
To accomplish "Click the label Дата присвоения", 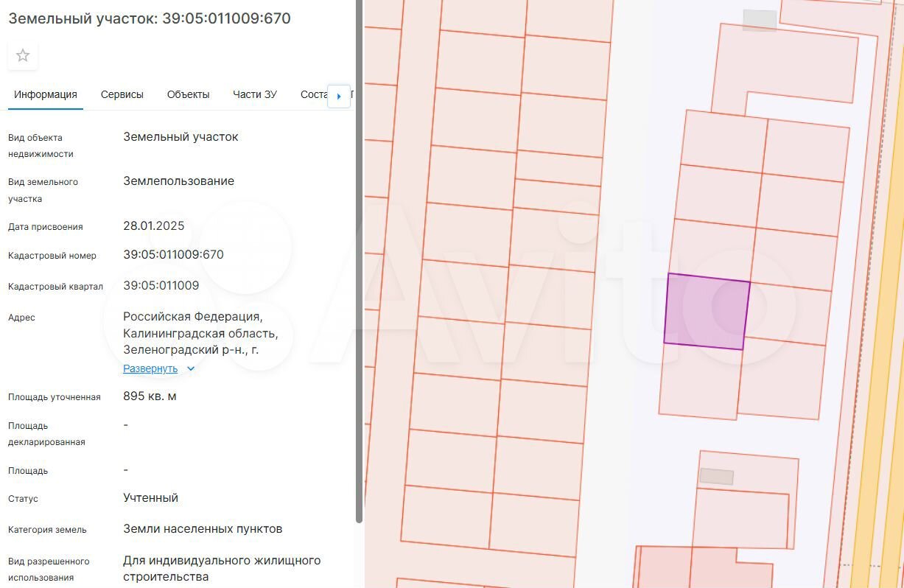I will [x=46, y=227].
